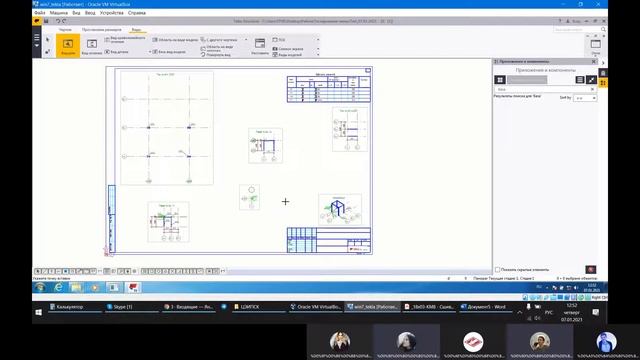Open the Файл menu of VirtualBox
The image size is (640, 360).
40,13
